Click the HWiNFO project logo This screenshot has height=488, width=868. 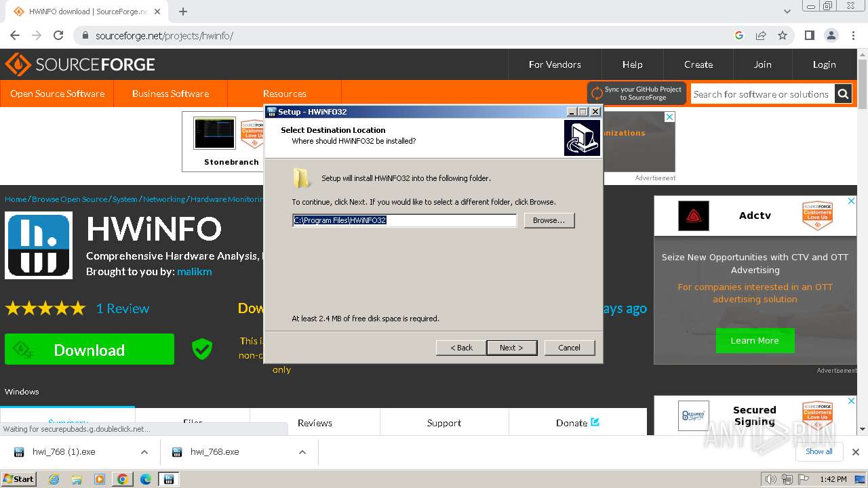39,245
